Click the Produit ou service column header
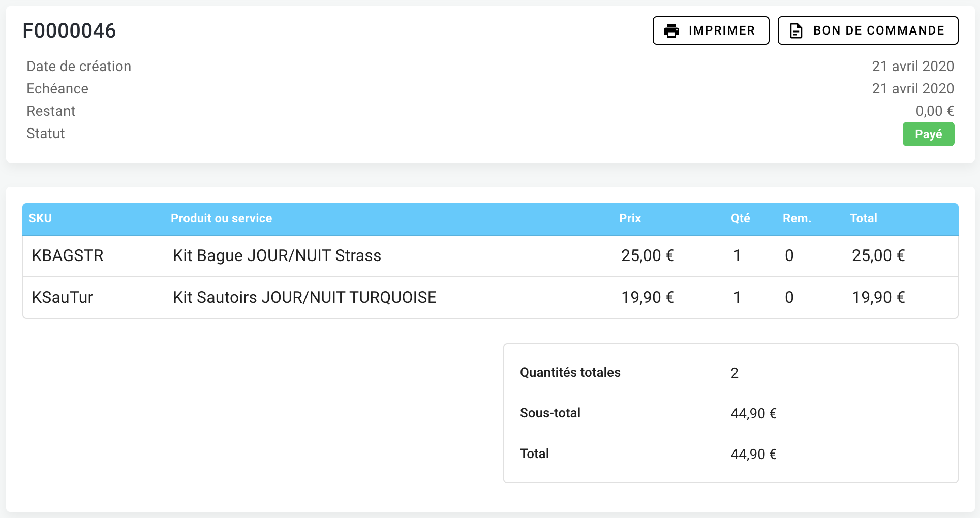Screen dimensions: 980x518 [221, 218]
